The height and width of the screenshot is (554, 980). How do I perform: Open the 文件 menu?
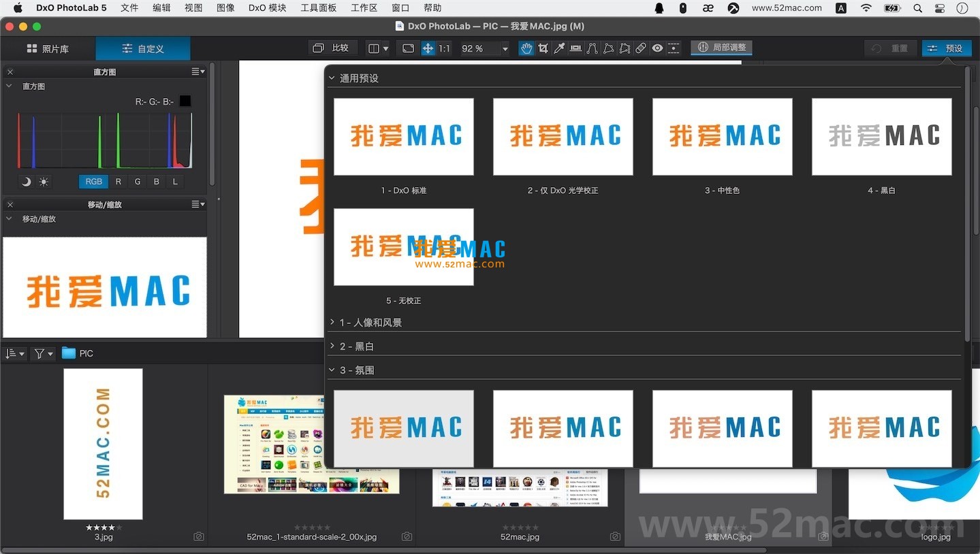click(x=129, y=8)
